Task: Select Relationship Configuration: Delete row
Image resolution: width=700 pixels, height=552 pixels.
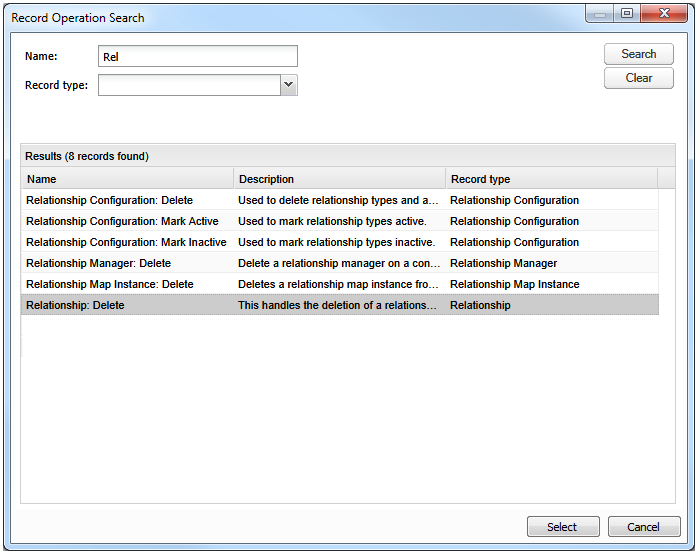Action: pyautogui.click(x=340, y=200)
